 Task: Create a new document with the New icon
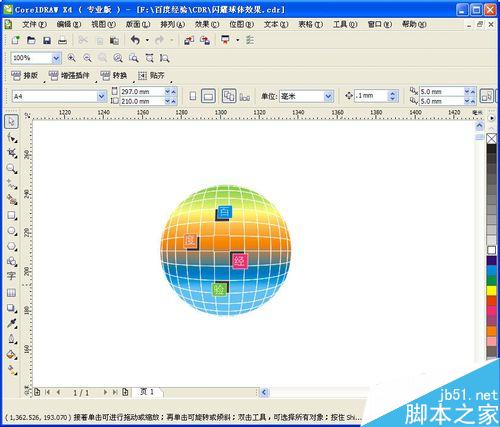pyautogui.click(x=15, y=40)
